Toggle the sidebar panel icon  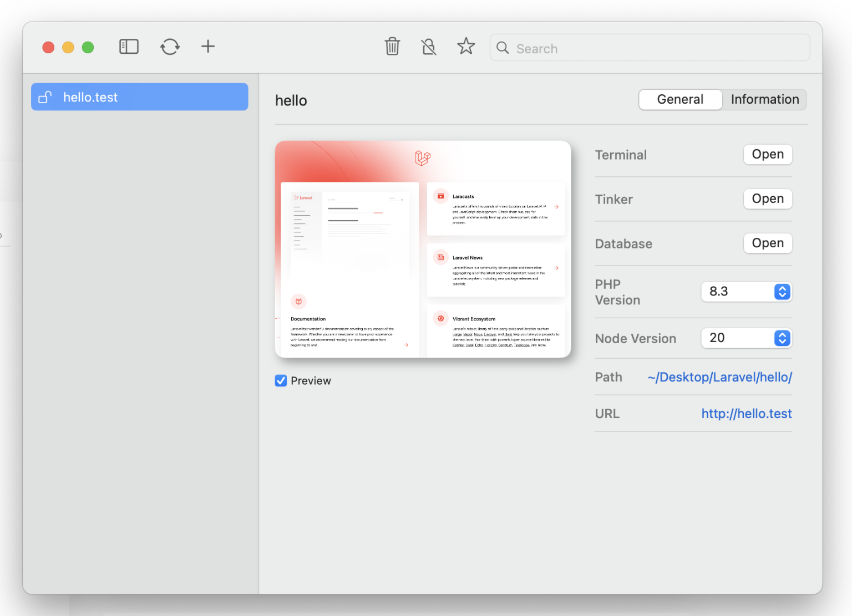click(129, 47)
